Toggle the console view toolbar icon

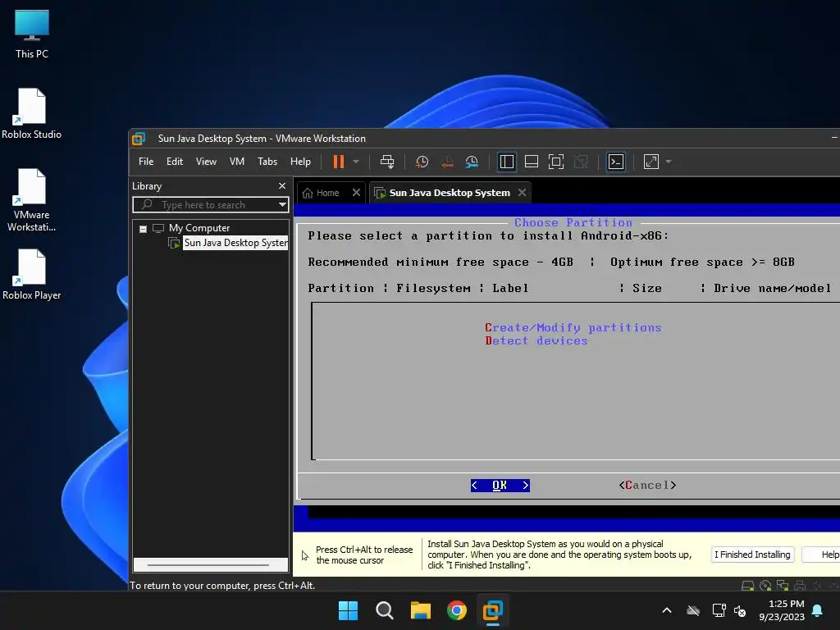[x=616, y=162]
